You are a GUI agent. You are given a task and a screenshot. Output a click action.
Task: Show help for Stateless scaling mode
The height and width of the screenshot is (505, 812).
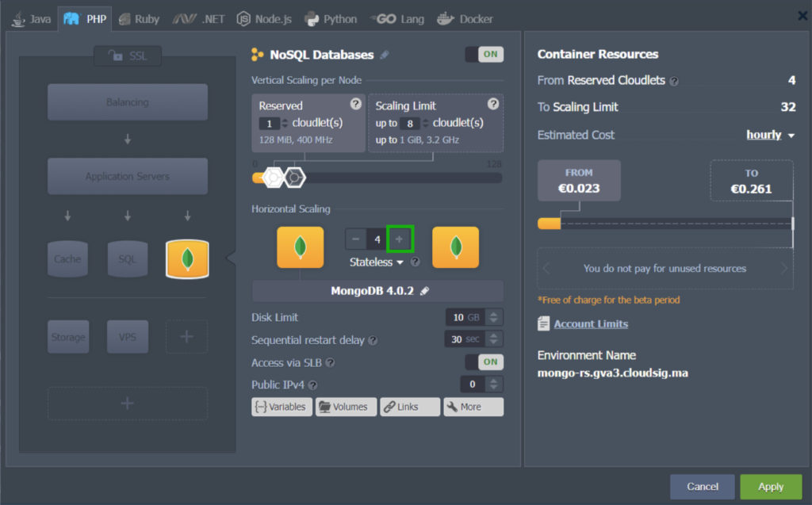coord(415,262)
